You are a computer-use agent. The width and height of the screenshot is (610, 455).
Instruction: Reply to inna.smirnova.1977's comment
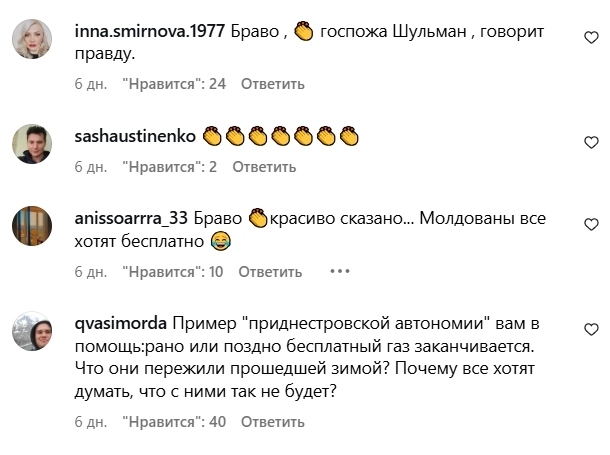(x=270, y=84)
